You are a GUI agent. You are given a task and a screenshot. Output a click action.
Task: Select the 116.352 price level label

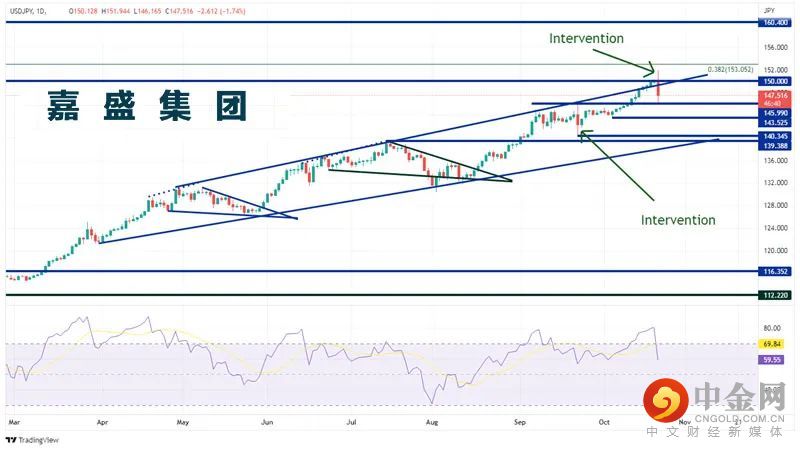click(775, 271)
